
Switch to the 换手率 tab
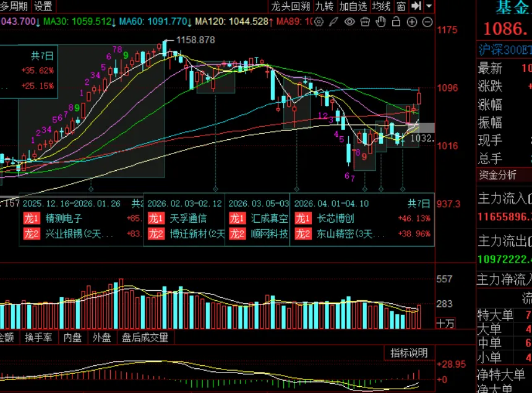(38, 337)
